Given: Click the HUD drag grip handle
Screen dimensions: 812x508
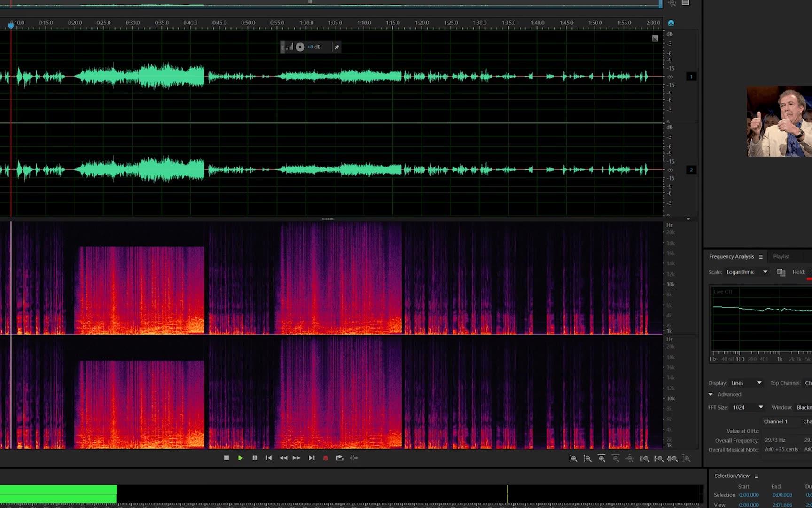Looking at the screenshot, I should pos(282,47).
